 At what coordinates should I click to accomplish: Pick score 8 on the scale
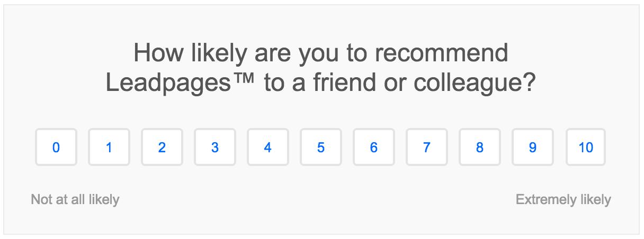point(480,147)
